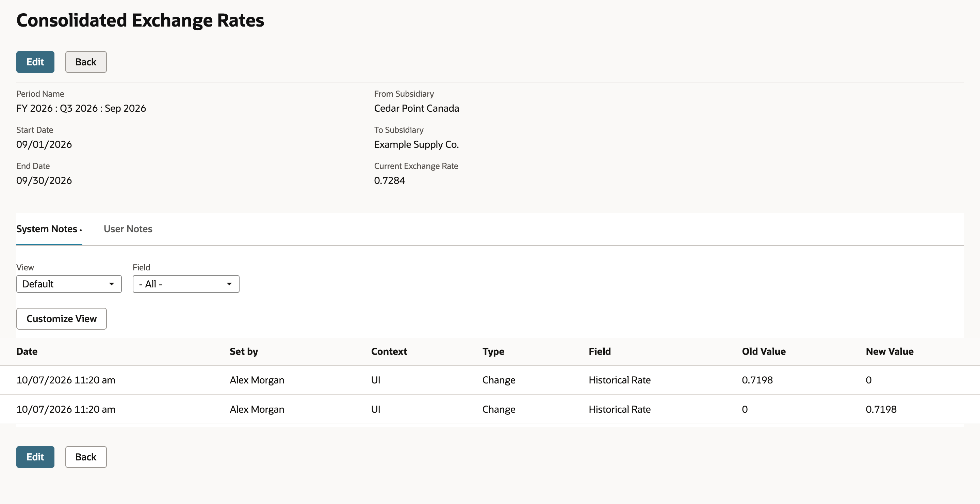
Task: Click the Field dropdown arrow icon
Action: pyautogui.click(x=229, y=284)
